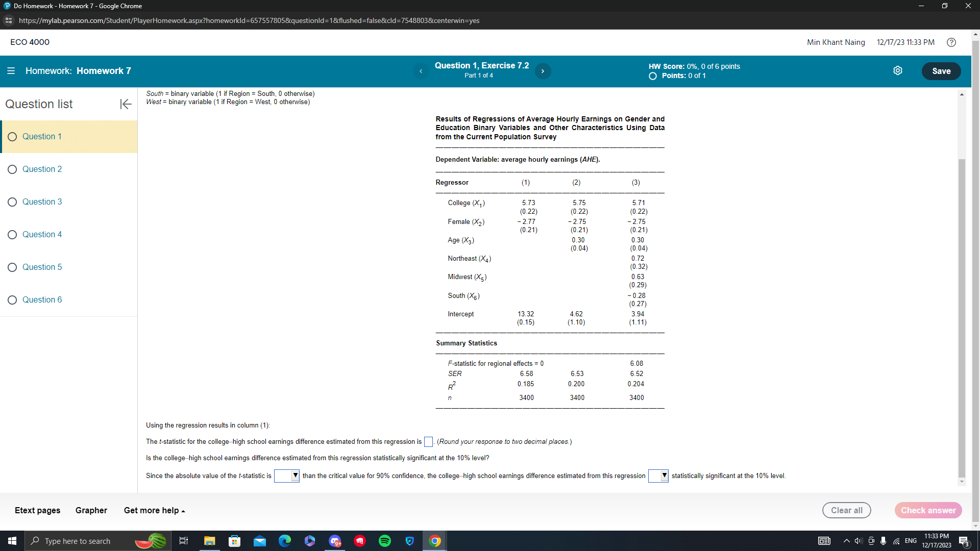The image size is (980, 551).
Task: Open the Grapher tool
Action: point(91,510)
